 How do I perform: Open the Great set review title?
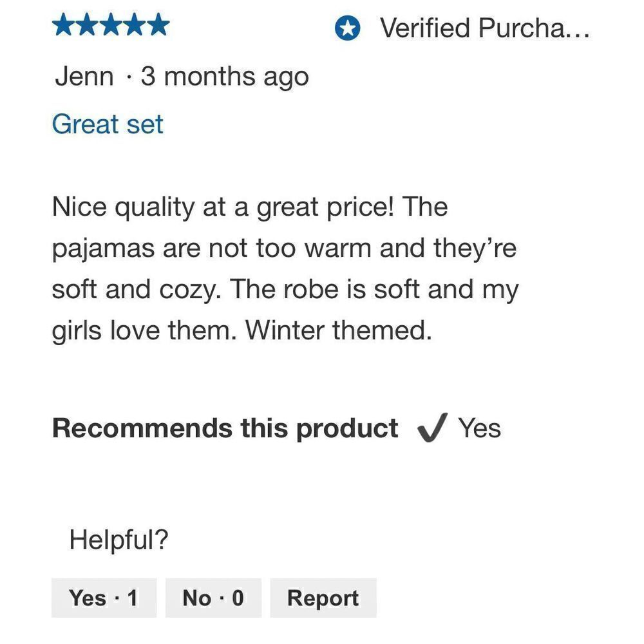(108, 124)
